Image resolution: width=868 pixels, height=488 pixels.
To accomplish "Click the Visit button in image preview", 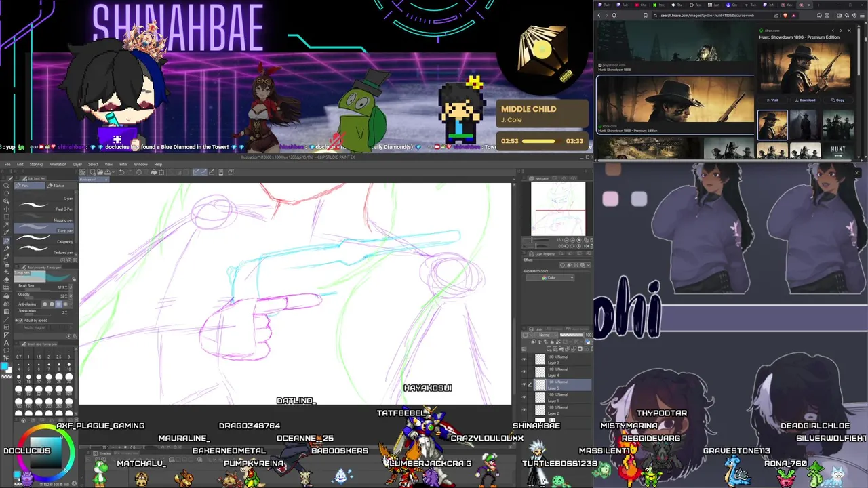I will [772, 100].
